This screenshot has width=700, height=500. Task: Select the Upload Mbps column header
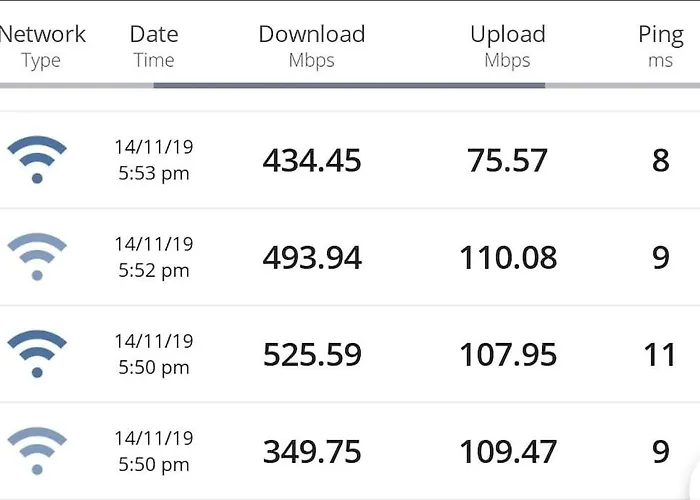tap(507, 46)
